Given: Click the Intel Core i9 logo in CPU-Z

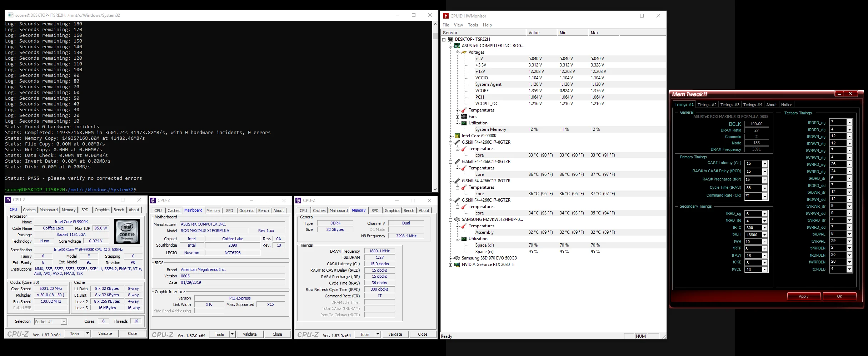Looking at the screenshot, I should tap(127, 231).
